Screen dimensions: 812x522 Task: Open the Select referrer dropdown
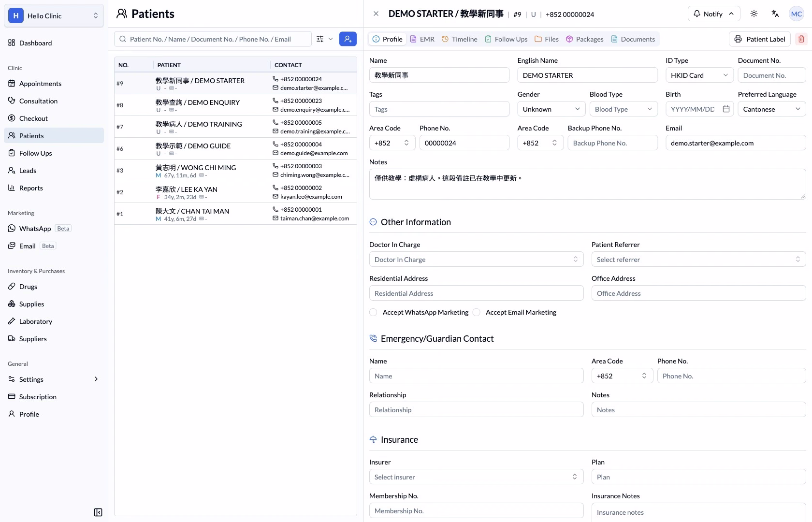[x=698, y=260]
